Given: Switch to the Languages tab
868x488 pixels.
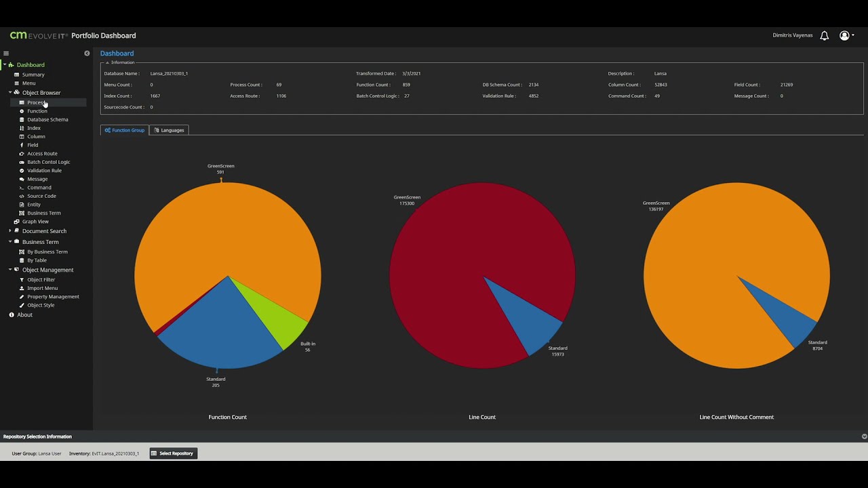Looking at the screenshot, I should (x=169, y=130).
